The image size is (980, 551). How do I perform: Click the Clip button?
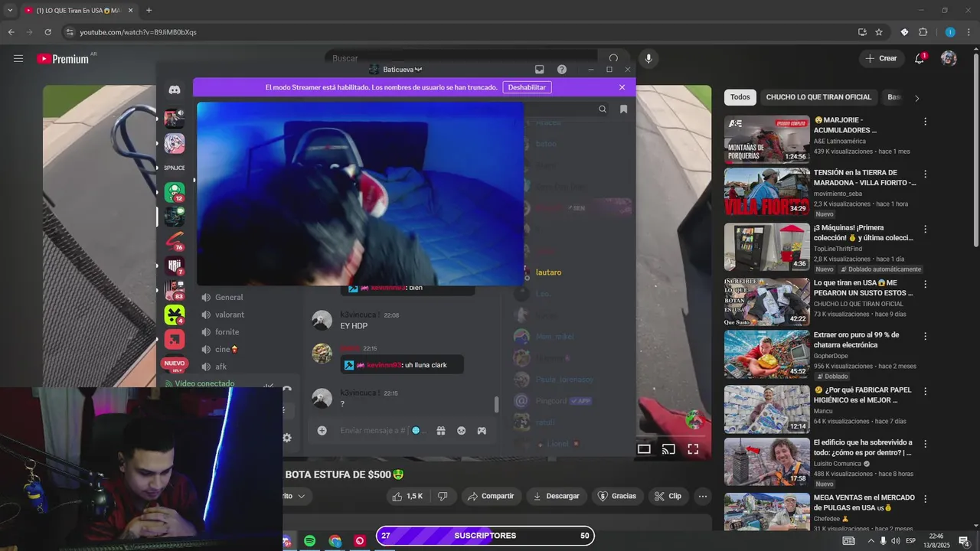pyautogui.click(x=668, y=496)
